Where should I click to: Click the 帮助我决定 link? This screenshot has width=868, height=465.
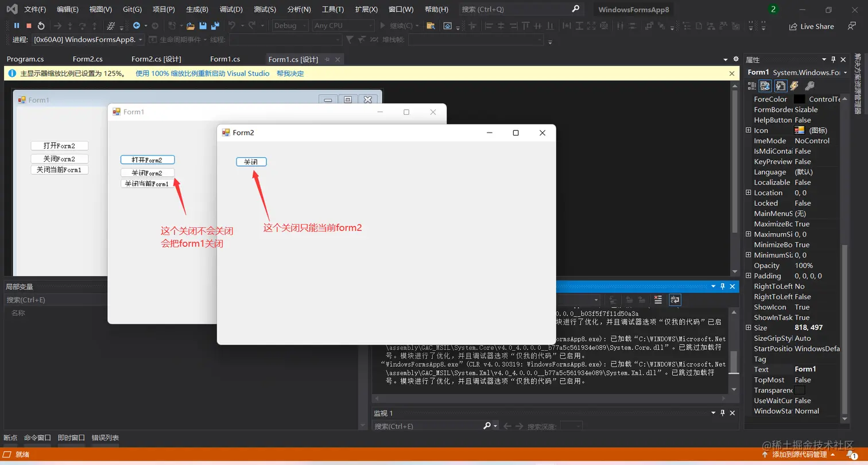[290, 73]
